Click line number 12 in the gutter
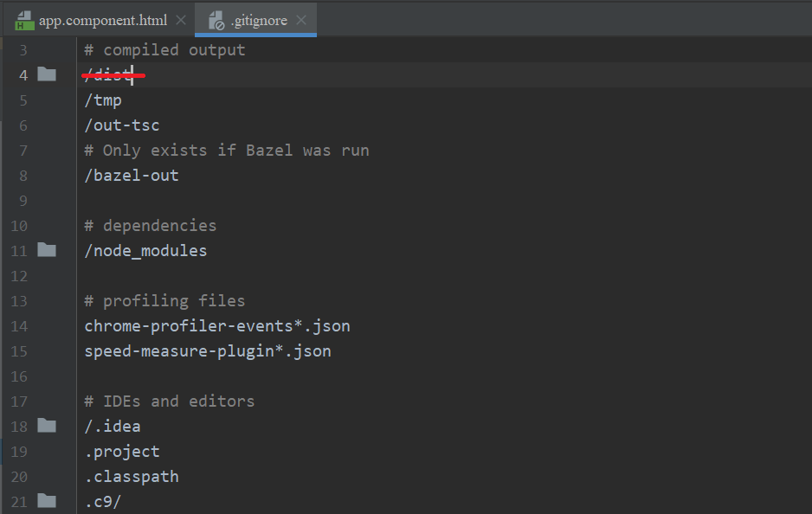This screenshot has height=514, width=812. click(x=19, y=276)
